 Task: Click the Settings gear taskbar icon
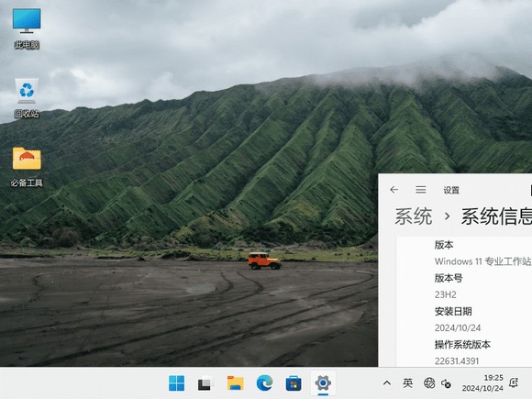(323, 383)
